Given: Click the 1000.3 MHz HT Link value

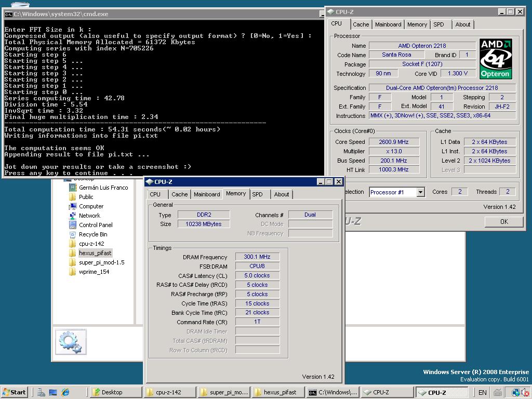Looking at the screenshot, I should (x=394, y=169).
